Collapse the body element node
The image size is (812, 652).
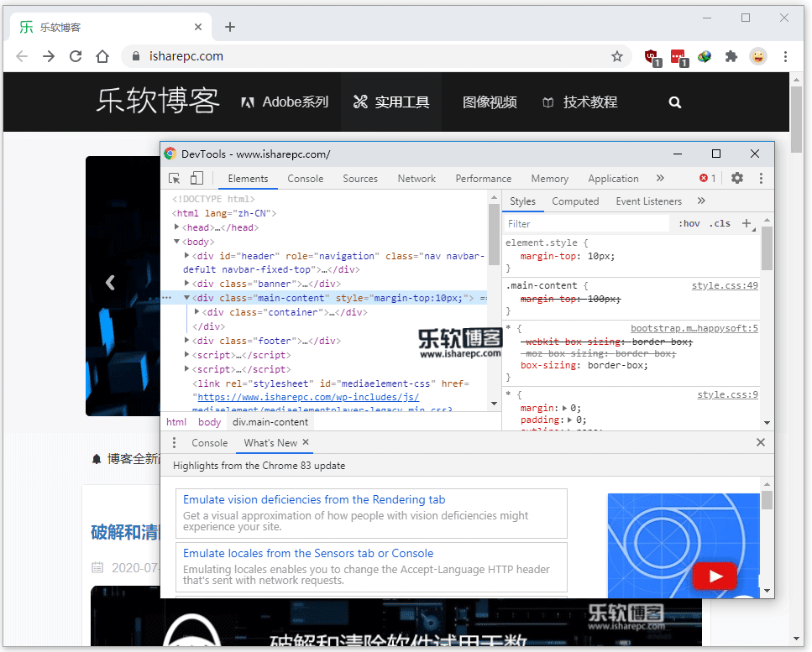(x=176, y=242)
